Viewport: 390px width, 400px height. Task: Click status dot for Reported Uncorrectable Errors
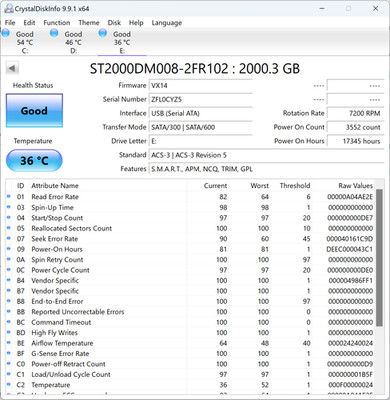click(x=9, y=311)
